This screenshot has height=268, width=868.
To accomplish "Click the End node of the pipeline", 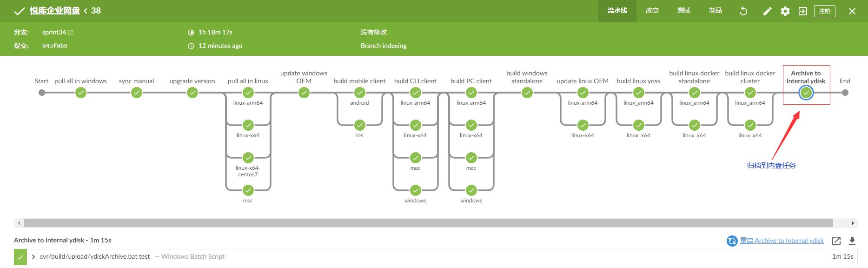I will tap(845, 93).
